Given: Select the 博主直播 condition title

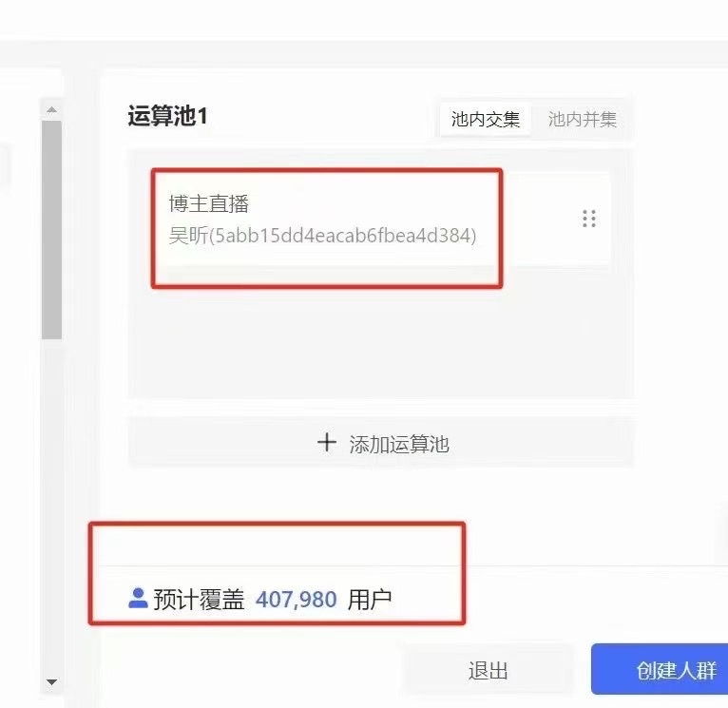Looking at the screenshot, I should click(x=209, y=203).
